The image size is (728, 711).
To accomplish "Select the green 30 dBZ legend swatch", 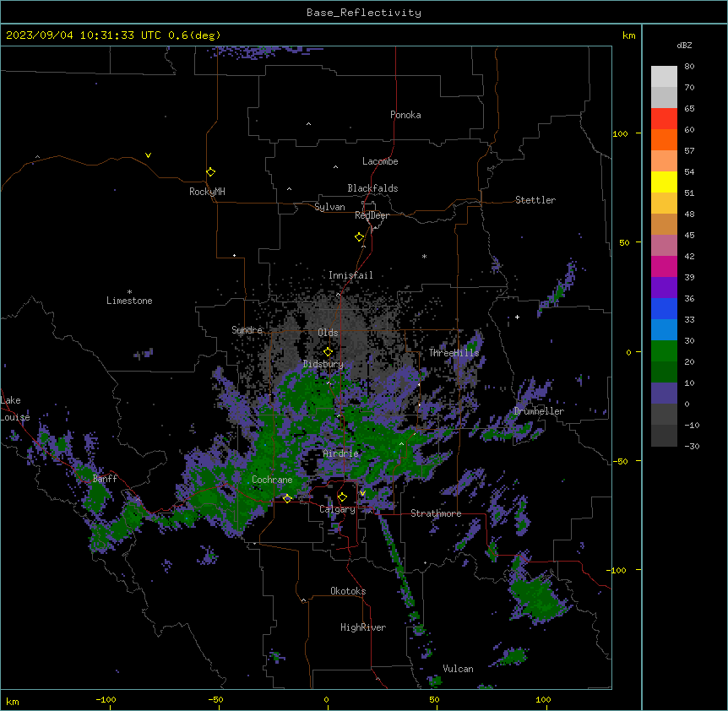I will 664,351.
